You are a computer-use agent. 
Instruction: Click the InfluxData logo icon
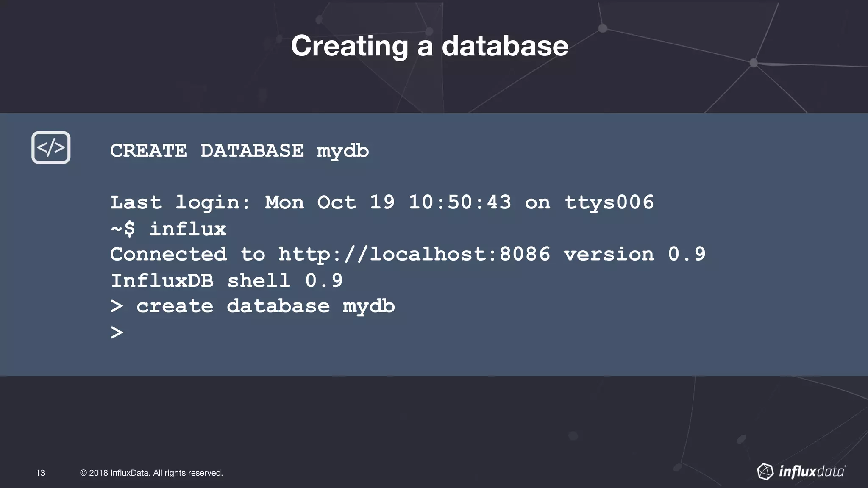765,471
